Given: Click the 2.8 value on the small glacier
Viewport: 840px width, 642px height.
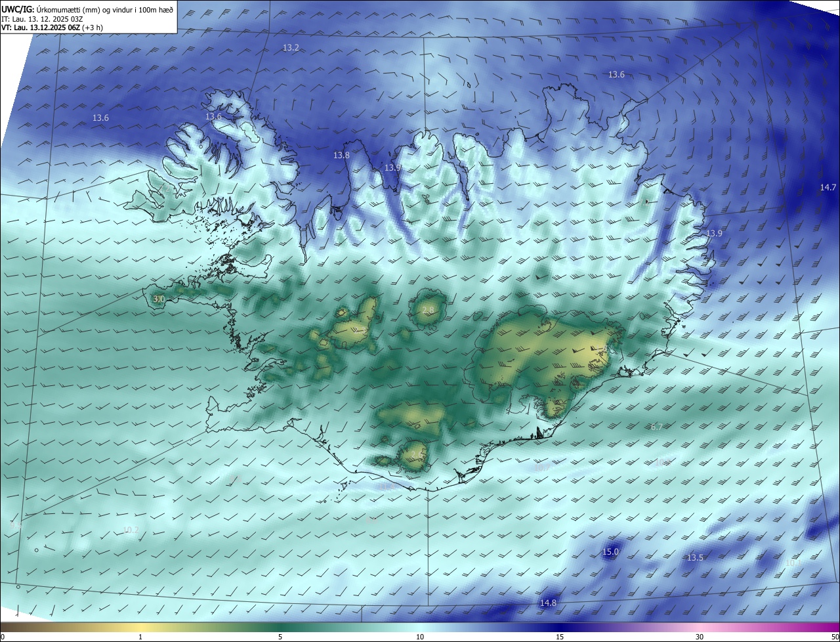Looking at the screenshot, I should (x=428, y=310).
